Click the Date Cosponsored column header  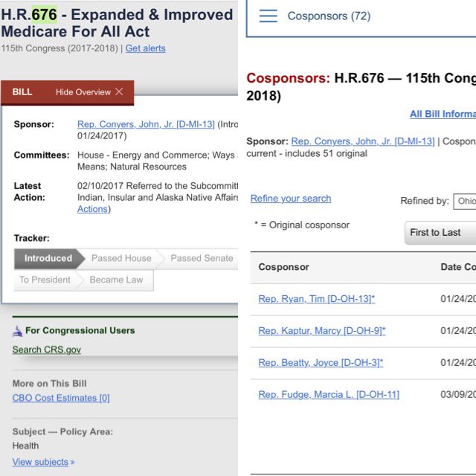click(x=458, y=267)
